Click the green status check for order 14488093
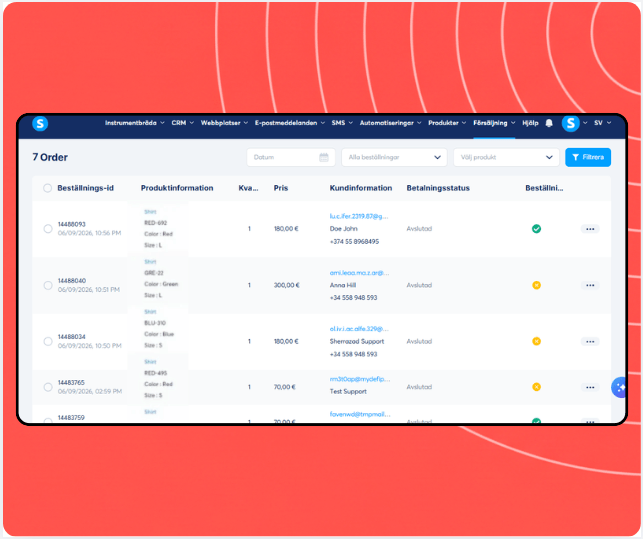Image resolution: width=643 pixels, height=539 pixels. (536, 229)
